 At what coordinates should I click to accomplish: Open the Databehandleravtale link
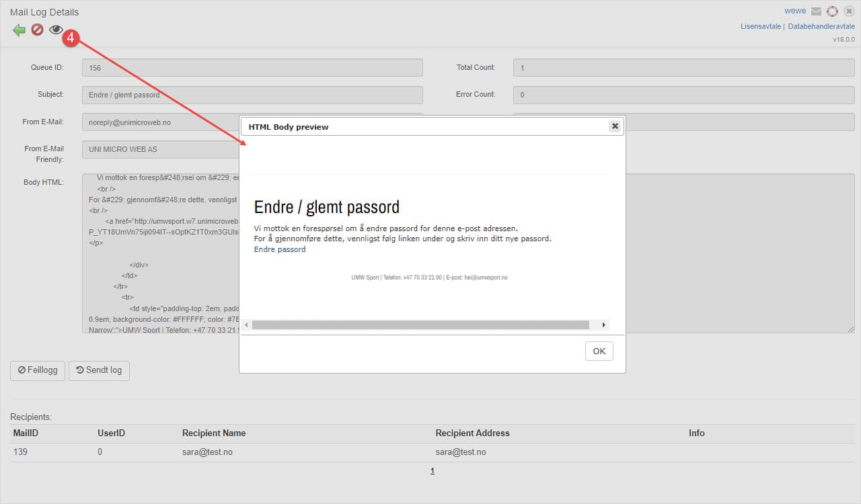[821, 27]
